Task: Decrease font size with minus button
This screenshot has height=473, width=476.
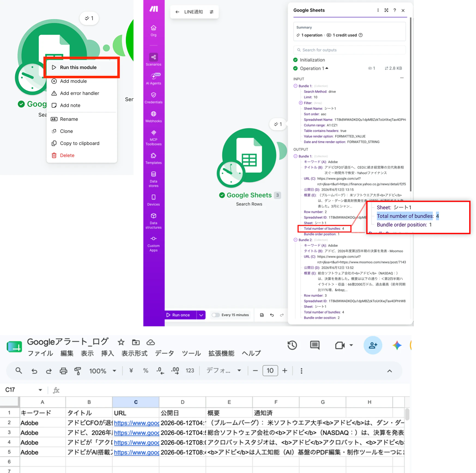Action: click(255, 371)
